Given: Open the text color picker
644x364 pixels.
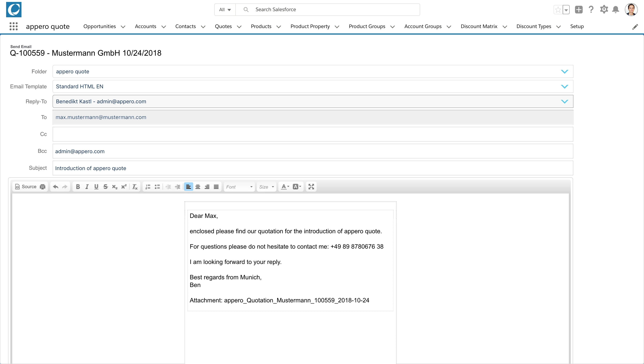Looking at the screenshot, I should (285, 186).
